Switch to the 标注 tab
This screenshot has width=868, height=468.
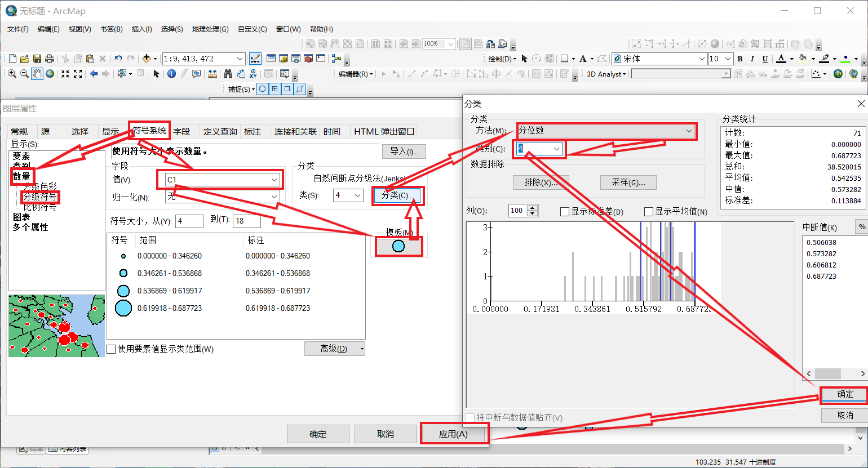point(253,131)
